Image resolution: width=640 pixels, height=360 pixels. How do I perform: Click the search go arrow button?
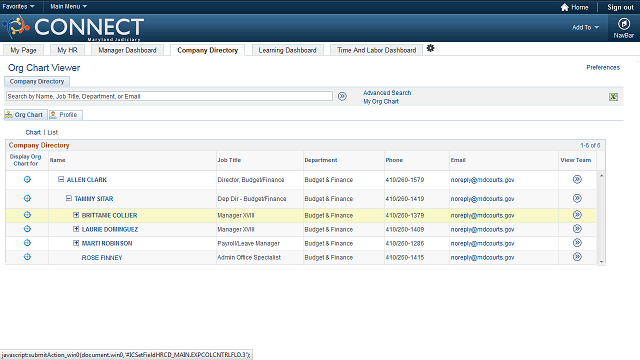[x=342, y=96]
